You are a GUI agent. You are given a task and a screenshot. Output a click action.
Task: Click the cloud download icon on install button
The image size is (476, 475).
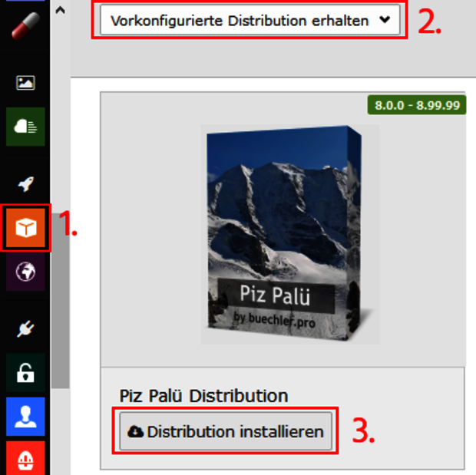tap(135, 431)
